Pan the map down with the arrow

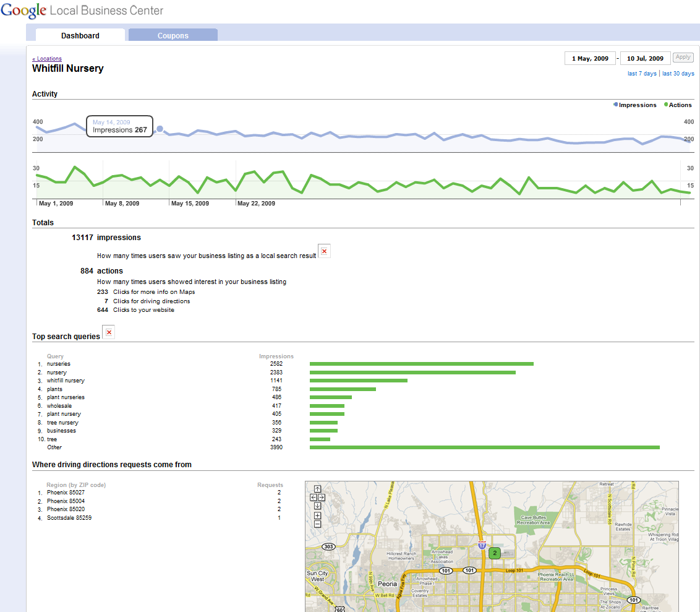click(317, 506)
